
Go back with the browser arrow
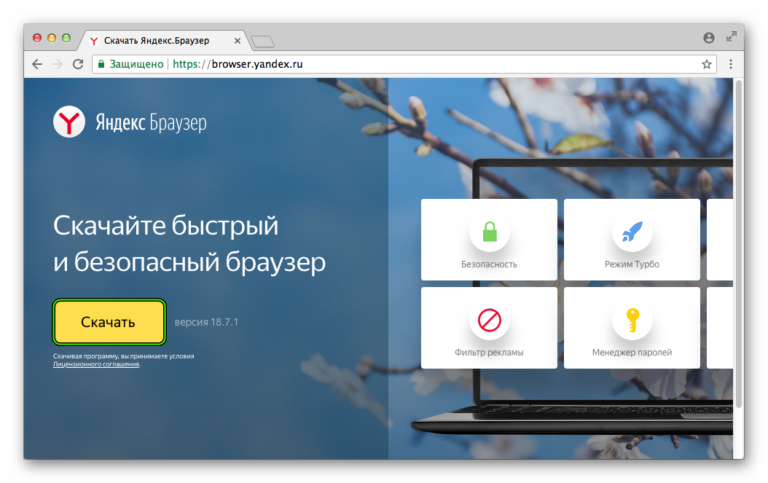click(x=37, y=64)
